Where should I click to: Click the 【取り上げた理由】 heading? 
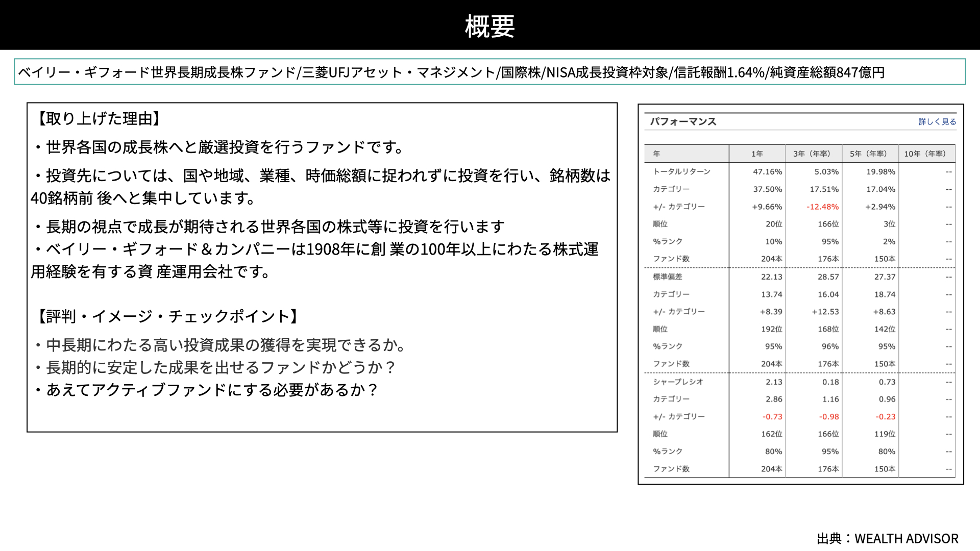pos(99,118)
